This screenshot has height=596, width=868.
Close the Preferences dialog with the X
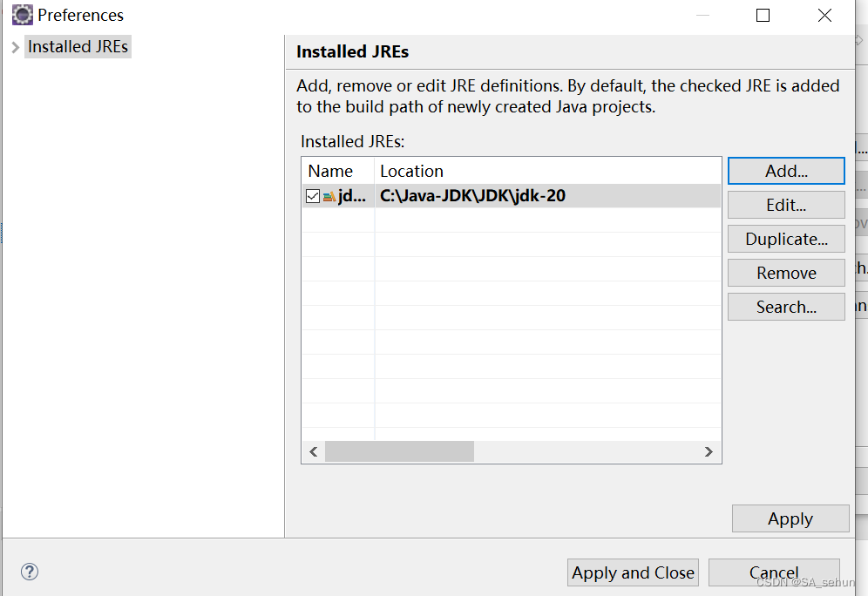point(824,15)
